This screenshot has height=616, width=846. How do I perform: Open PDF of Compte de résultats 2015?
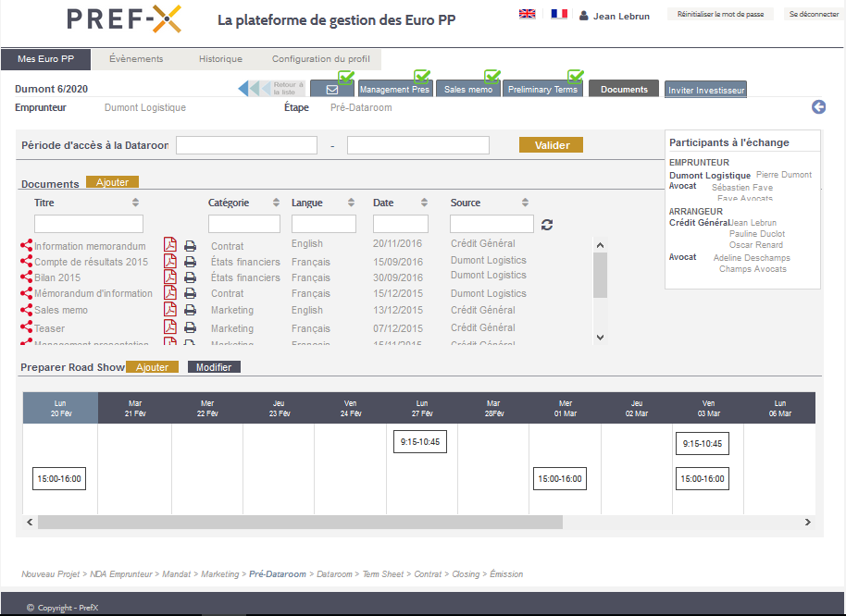170,261
